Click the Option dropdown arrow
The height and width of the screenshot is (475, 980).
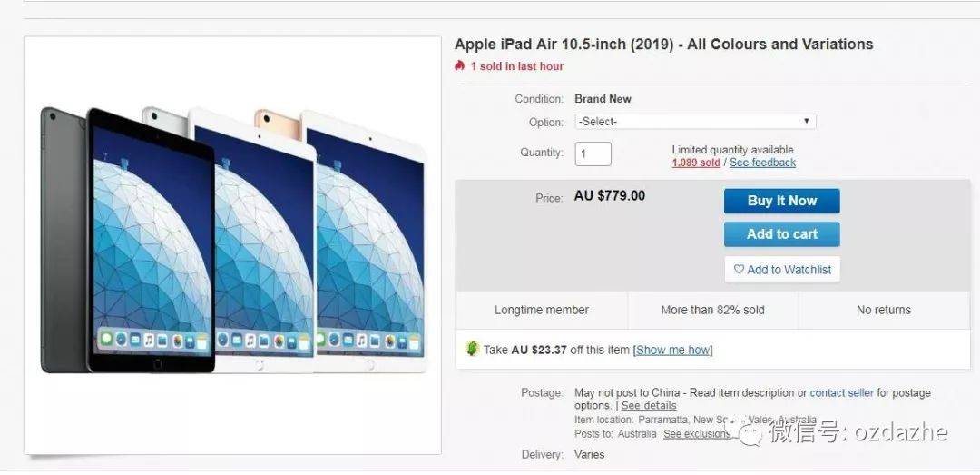coord(807,121)
